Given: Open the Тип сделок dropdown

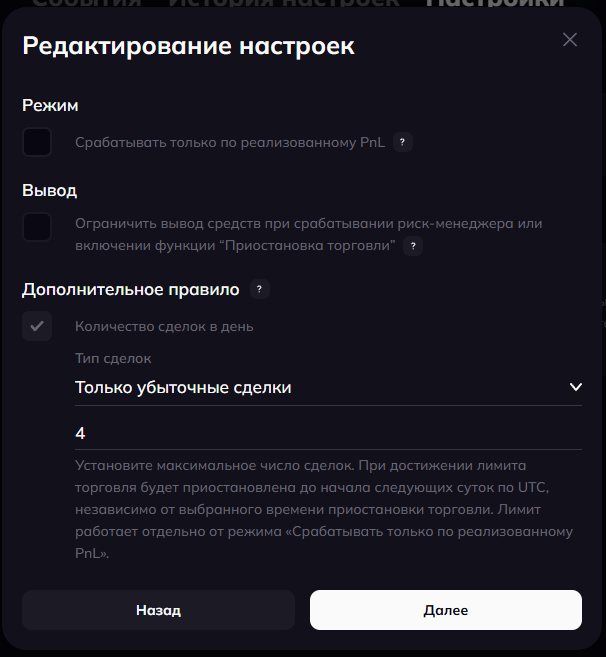Looking at the screenshot, I should click(x=320, y=387).
